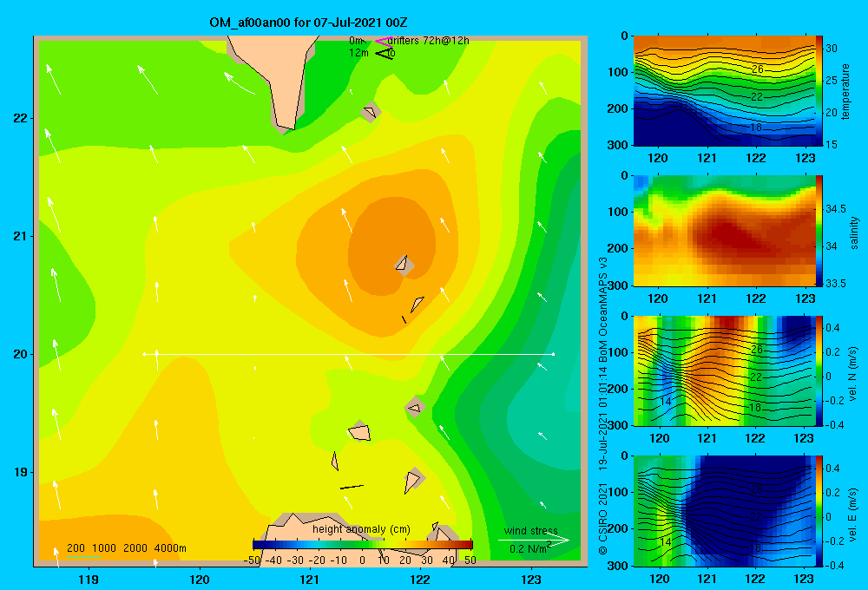Click the '-0.4' tick on vel. E colorbar
The height and width of the screenshot is (590, 868).
834,565
